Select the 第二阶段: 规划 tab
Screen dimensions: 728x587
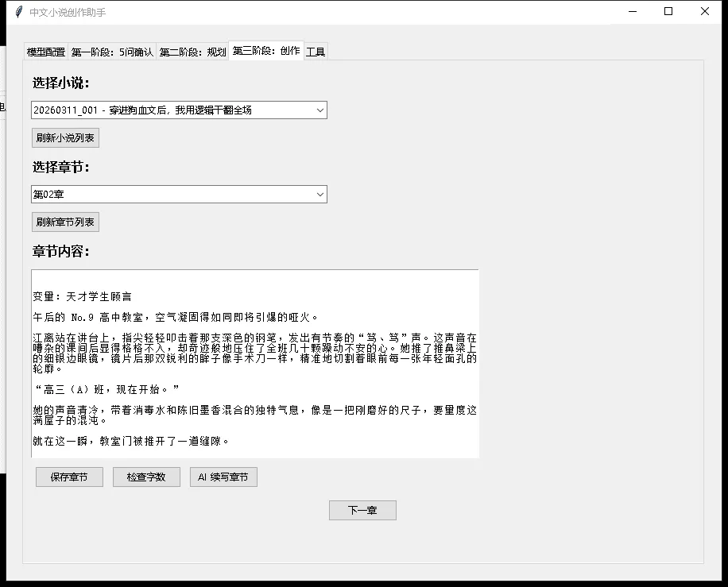[x=192, y=50]
